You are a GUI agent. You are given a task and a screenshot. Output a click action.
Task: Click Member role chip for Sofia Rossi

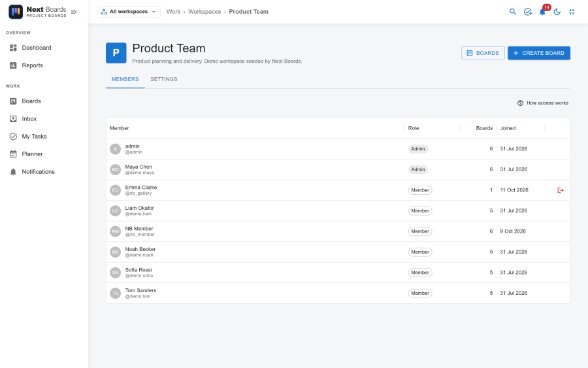(420, 273)
